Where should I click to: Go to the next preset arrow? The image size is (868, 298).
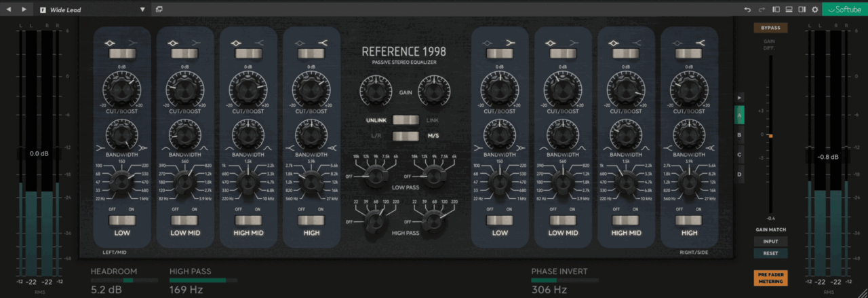[24, 10]
